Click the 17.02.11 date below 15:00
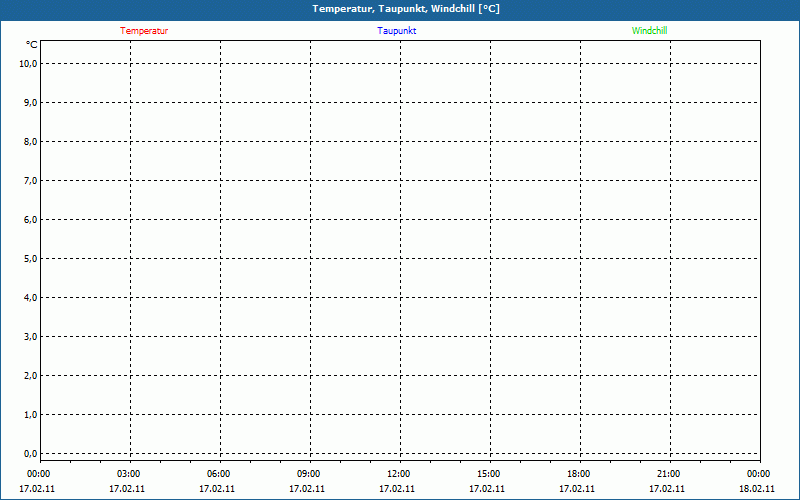800x500 pixels. [x=487, y=489]
